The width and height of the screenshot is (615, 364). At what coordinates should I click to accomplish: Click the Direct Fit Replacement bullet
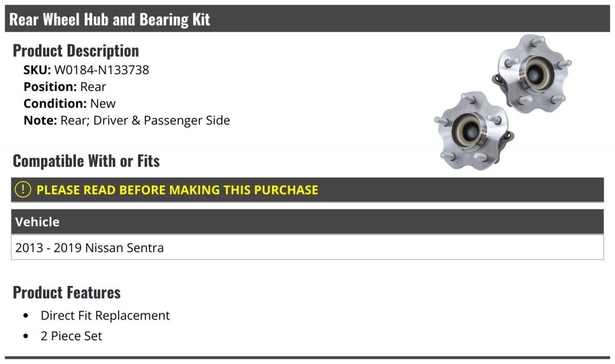point(105,315)
